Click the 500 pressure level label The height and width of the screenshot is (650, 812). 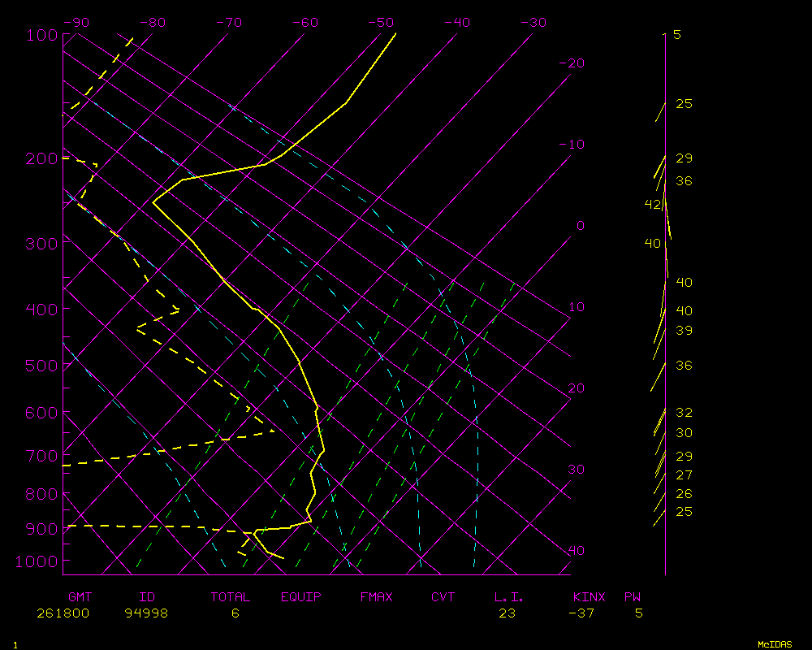[40, 366]
